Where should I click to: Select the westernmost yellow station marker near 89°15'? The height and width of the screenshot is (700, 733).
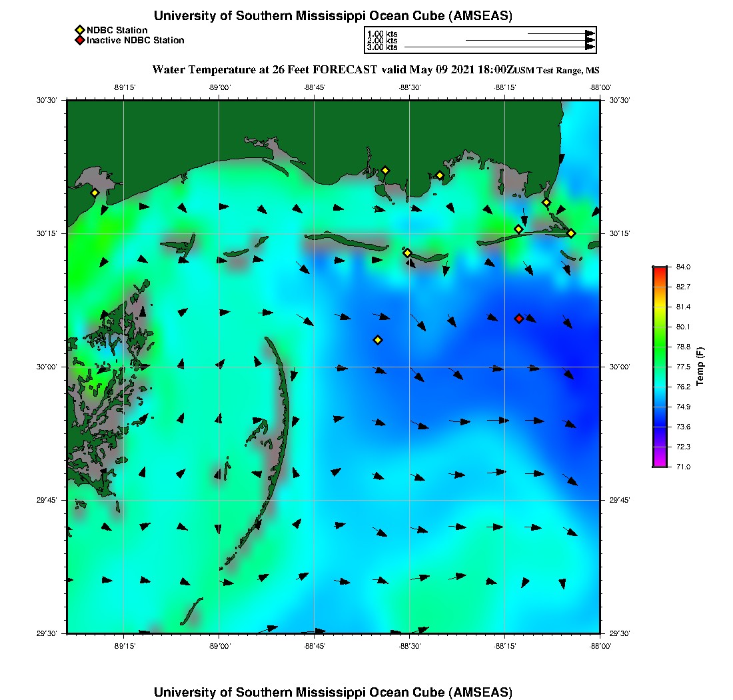(95, 193)
